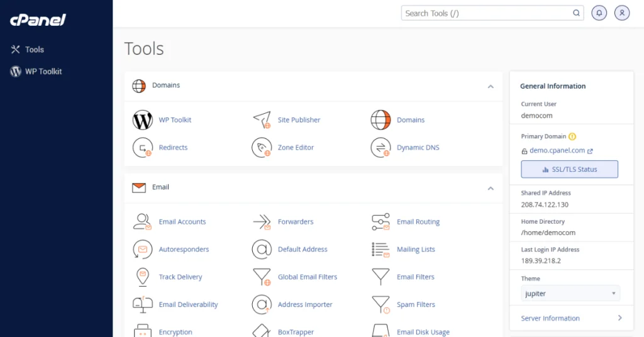The width and height of the screenshot is (644, 337).
Task: Click the Default Address at-sign icon
Action: [x=262, y=249]
